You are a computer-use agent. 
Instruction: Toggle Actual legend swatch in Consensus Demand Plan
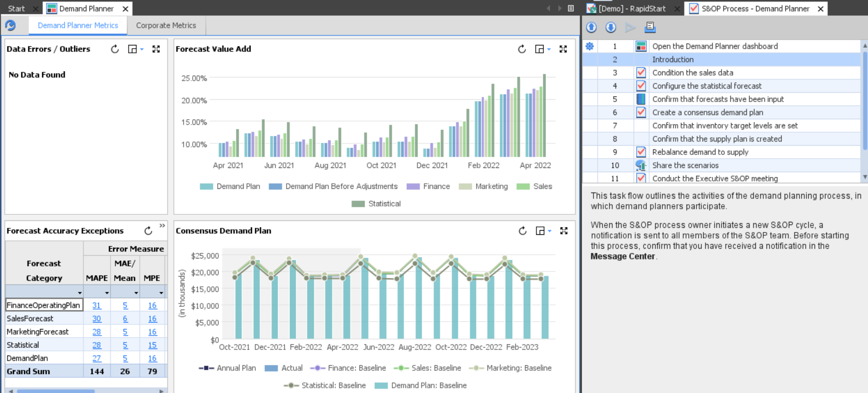(x=271, y=368)
